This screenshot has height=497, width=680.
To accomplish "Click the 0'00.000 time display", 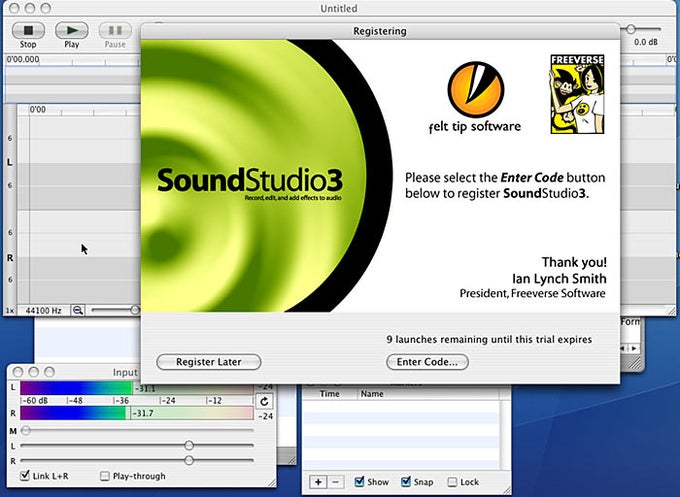I will click(x=23, y=59).
